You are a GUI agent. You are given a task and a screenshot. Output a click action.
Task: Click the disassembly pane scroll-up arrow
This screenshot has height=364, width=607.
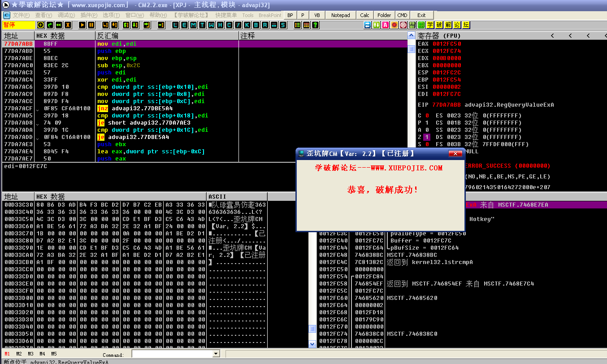click(x=411, y=35)
